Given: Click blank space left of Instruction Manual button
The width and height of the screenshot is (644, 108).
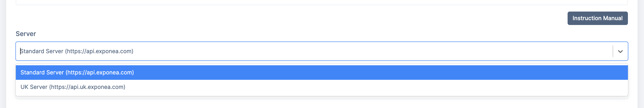Looking at the screenshot, I should [x=402, y=18].
